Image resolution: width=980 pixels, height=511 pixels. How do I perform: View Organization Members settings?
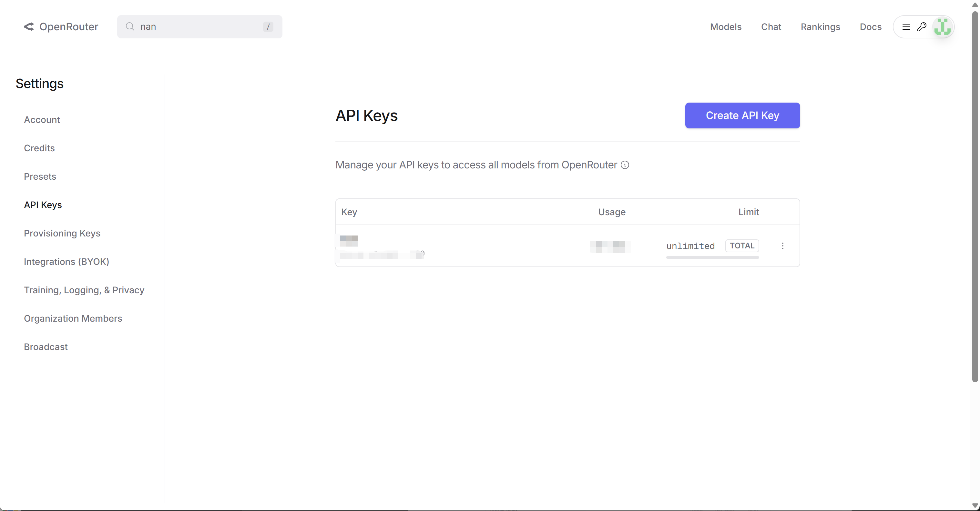click(x=73, y=319)
